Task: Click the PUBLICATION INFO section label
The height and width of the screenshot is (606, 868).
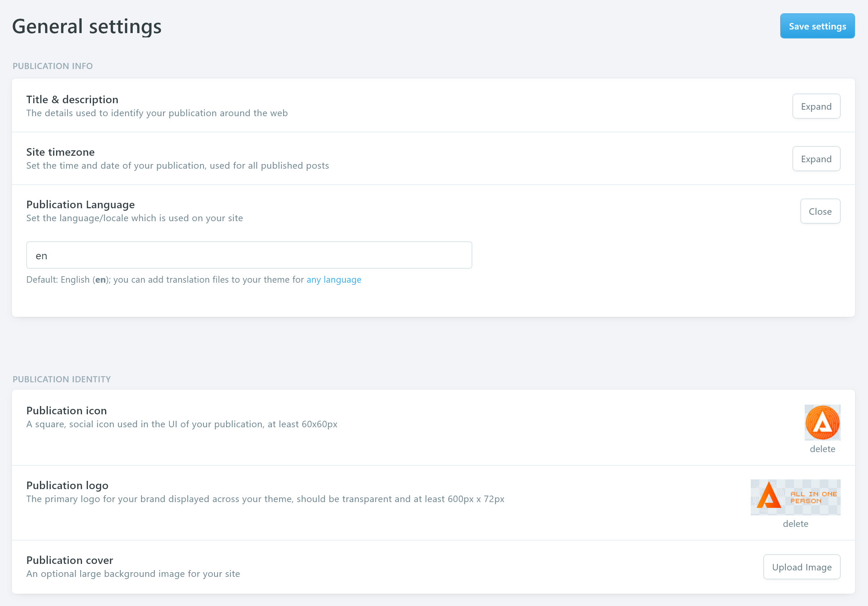Action: 53,66
